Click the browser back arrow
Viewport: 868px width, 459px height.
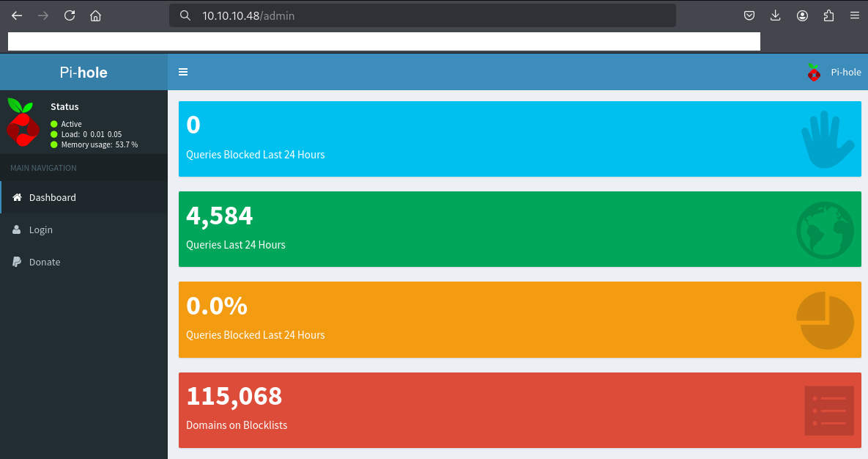[17, 15]
